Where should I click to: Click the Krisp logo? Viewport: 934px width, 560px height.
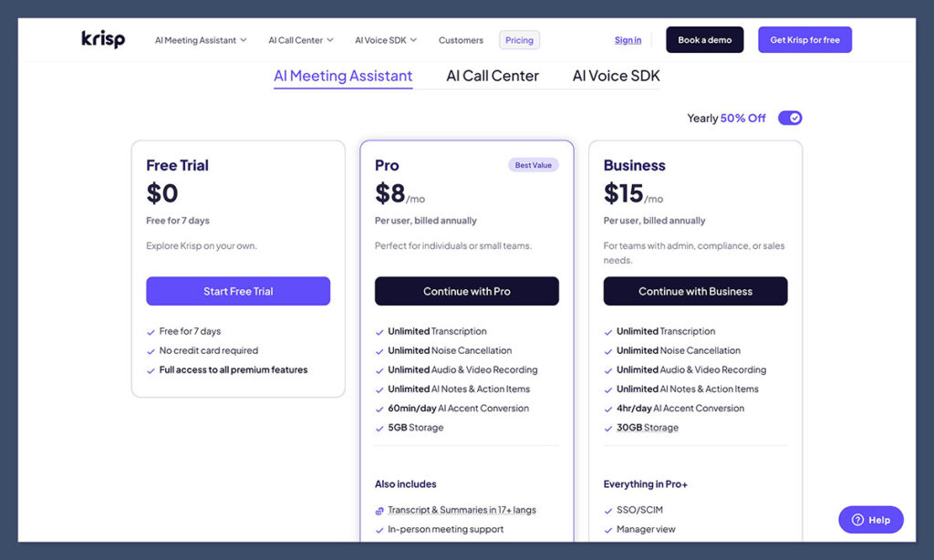pyautogui.click(x=102, y=38)
